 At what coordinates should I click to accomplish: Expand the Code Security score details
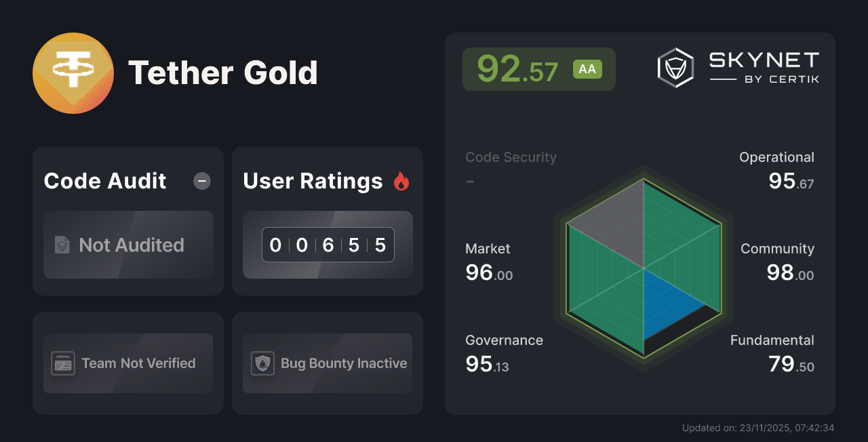point(511,157)
